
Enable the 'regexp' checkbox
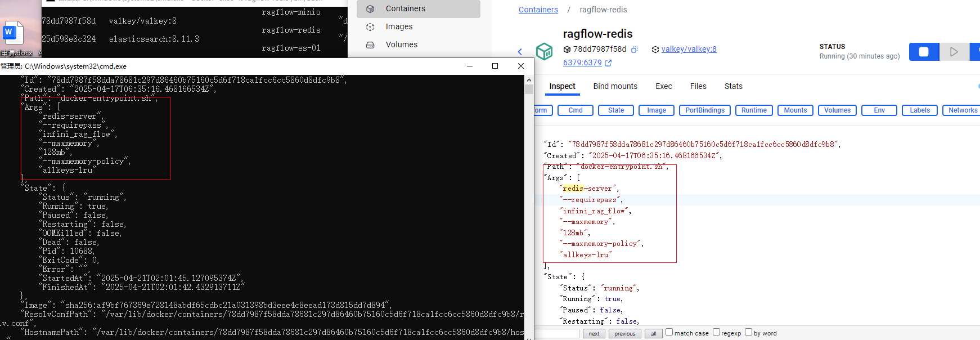(717, 332)
